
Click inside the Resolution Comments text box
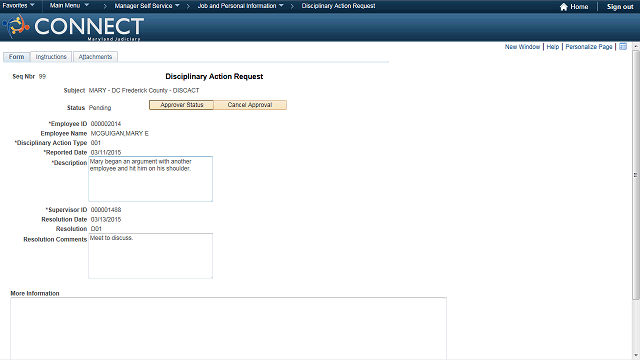[151, 256]
